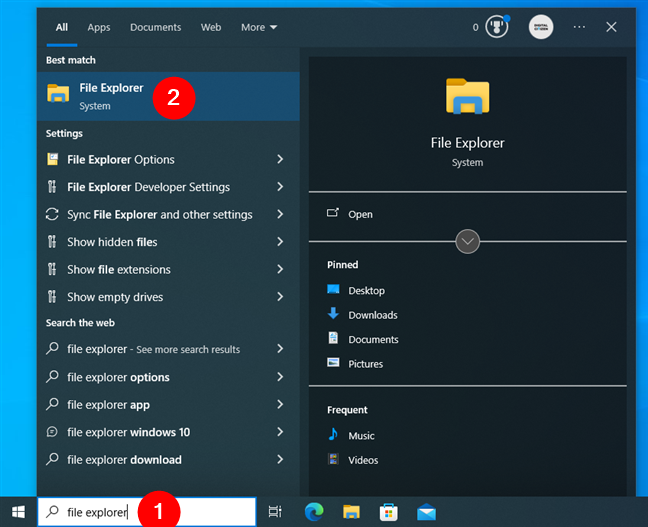Expand Sync File Explorer settings arrow
This screenshot has width=648, height=527.
pos(280,214)
